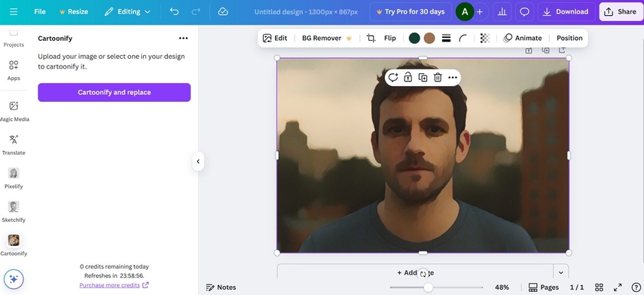Open the Notes panel
Screen dimensions: 644x295
point(221,287)
